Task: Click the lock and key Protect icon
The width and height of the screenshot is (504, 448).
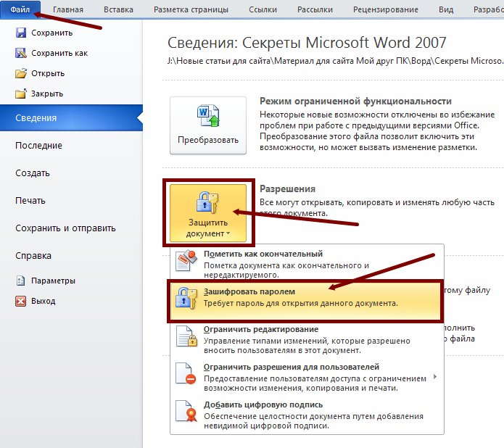Action: coord(207,202)
